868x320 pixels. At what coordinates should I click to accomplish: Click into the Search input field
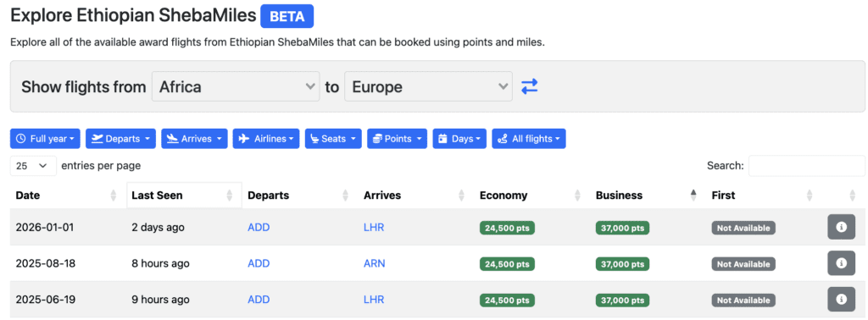tap(806, 165)
